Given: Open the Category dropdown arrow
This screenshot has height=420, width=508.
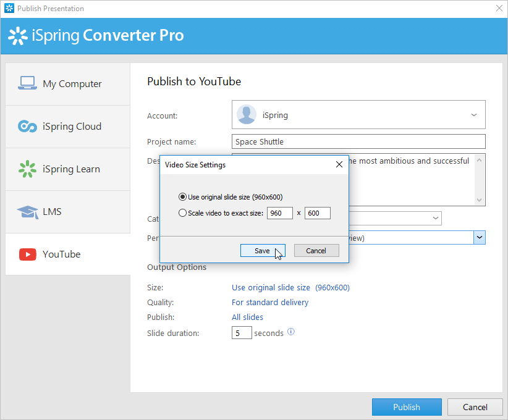Looking at the screenshot, I should [436, 218].
